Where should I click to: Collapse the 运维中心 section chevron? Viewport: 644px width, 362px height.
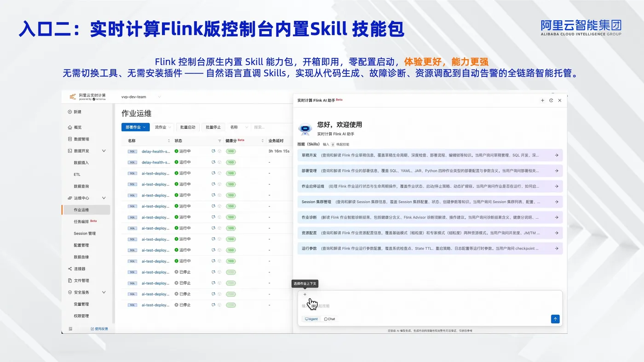[104, 198]
